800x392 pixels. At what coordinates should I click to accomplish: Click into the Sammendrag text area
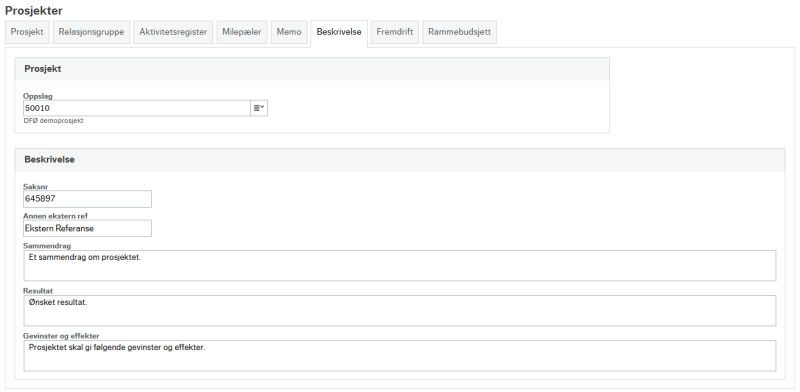(x=399, y=265)
